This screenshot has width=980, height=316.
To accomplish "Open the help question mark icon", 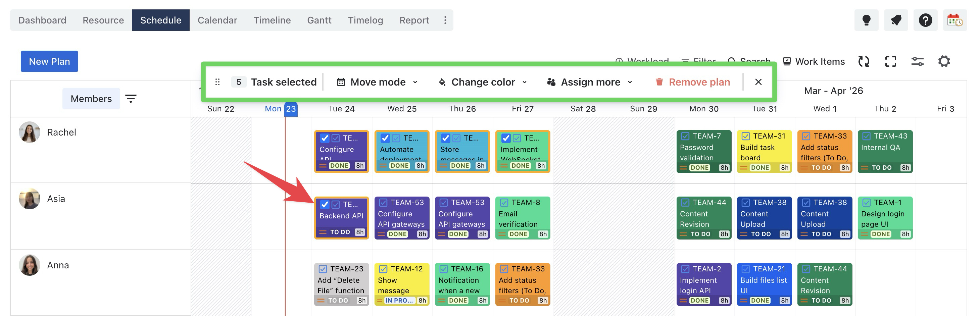I will (925, 20).
